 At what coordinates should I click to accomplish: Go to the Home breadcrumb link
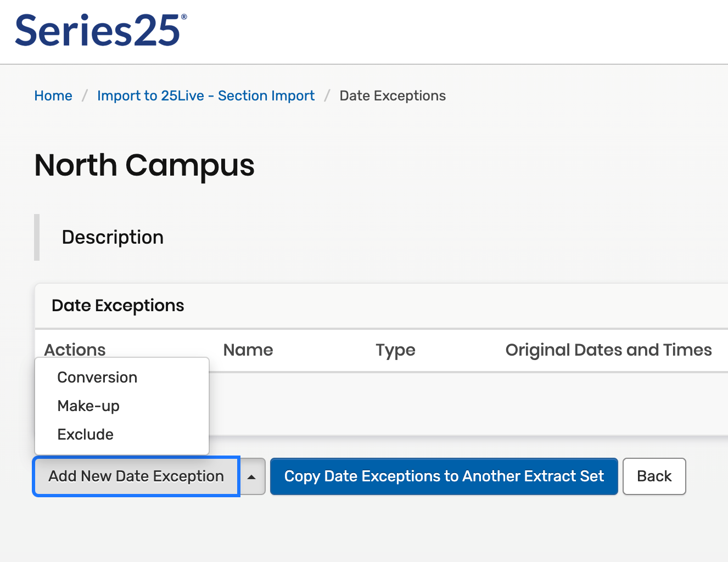pos(53,96)
